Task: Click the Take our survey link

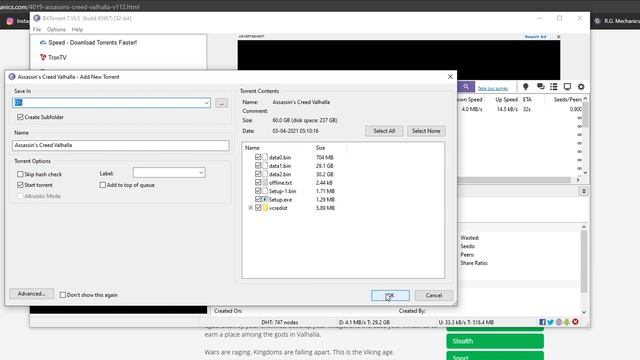Action: click(493, 89)
